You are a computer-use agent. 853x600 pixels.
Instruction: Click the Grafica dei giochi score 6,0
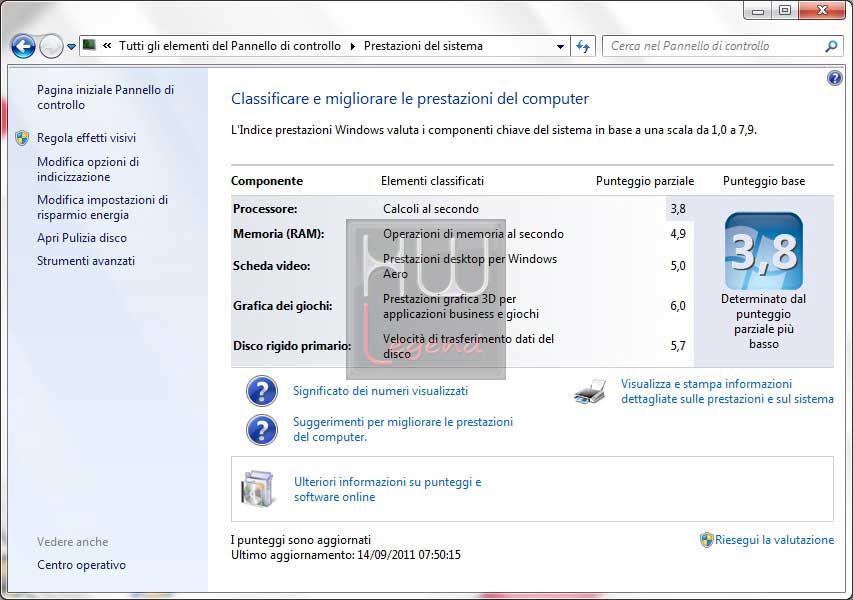(678, 306)
